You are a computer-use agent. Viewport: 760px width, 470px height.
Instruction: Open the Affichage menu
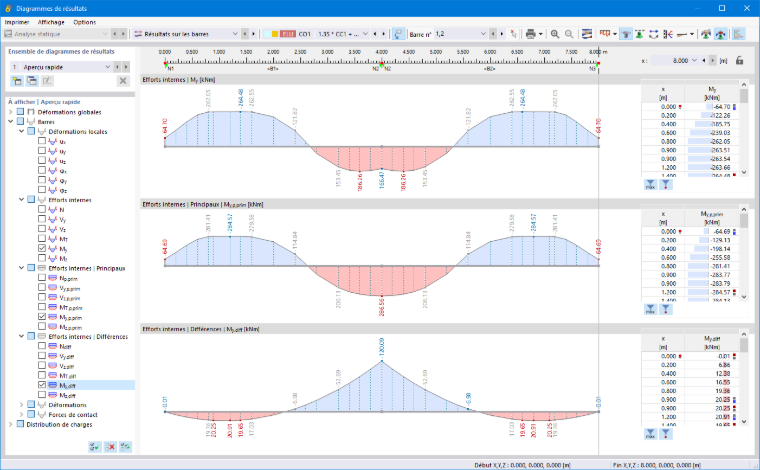(51, 22)
